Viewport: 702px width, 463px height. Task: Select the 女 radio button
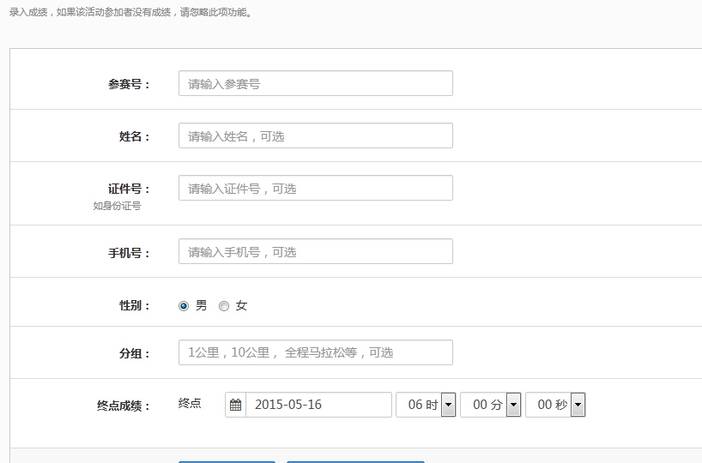224,306
